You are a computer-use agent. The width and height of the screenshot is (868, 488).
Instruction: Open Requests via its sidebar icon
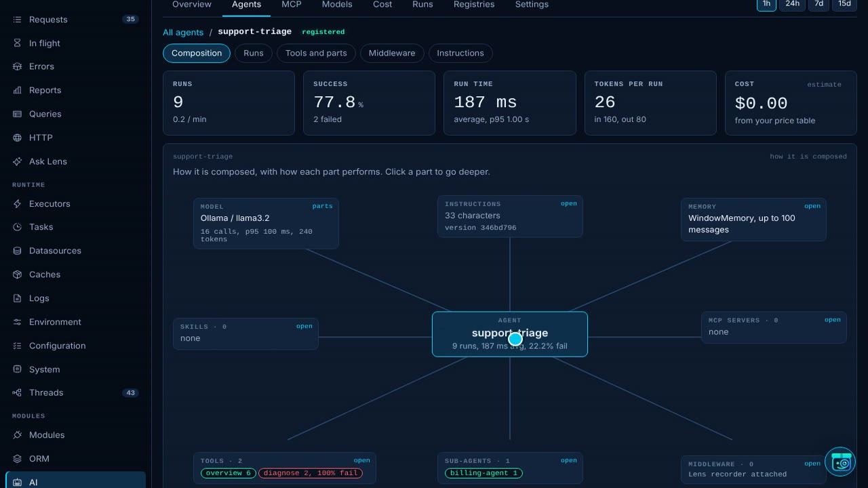(x=18, y=20)
